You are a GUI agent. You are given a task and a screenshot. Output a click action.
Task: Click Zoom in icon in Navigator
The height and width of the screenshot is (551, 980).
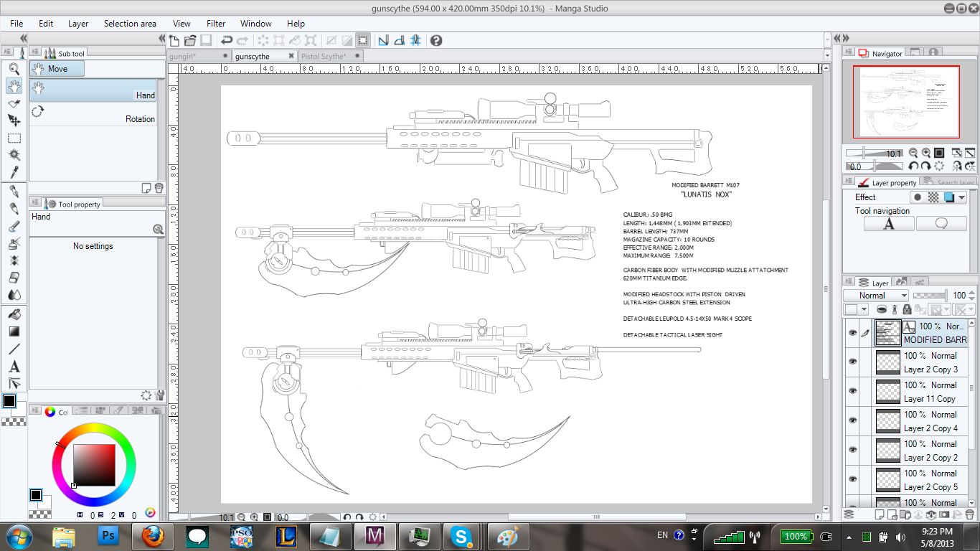[x=926, y=153]
